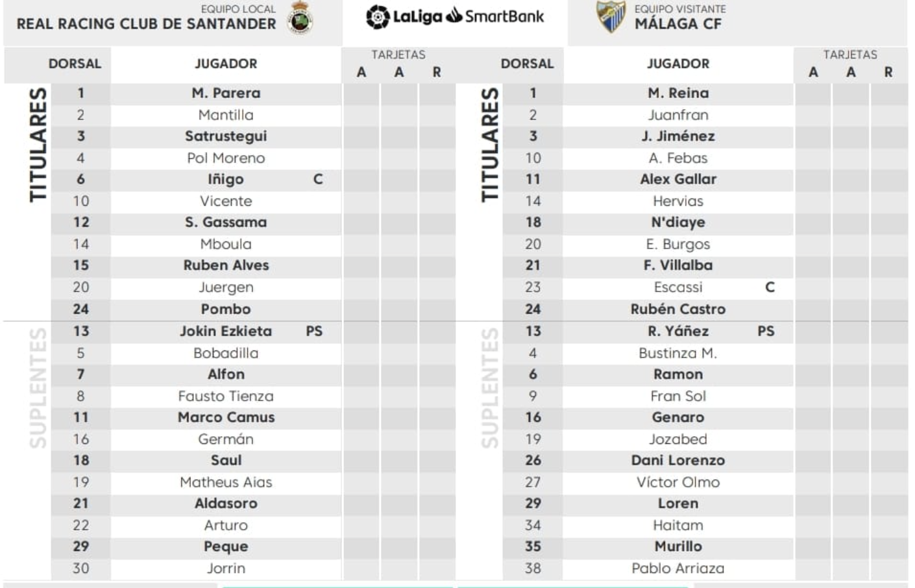Click the REAL RACING CLUB DE SANTANDER title

[x=146, y=24]
